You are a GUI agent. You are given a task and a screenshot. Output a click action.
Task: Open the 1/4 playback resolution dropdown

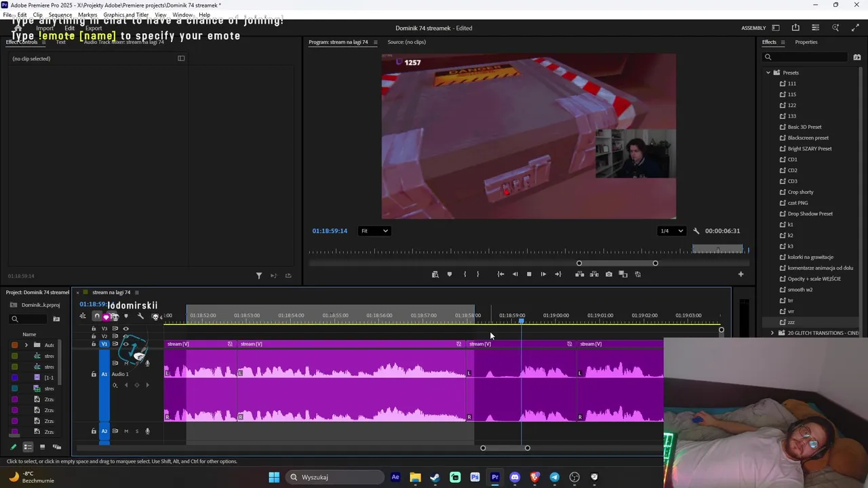pyautogui.click(x=672, y=231)
